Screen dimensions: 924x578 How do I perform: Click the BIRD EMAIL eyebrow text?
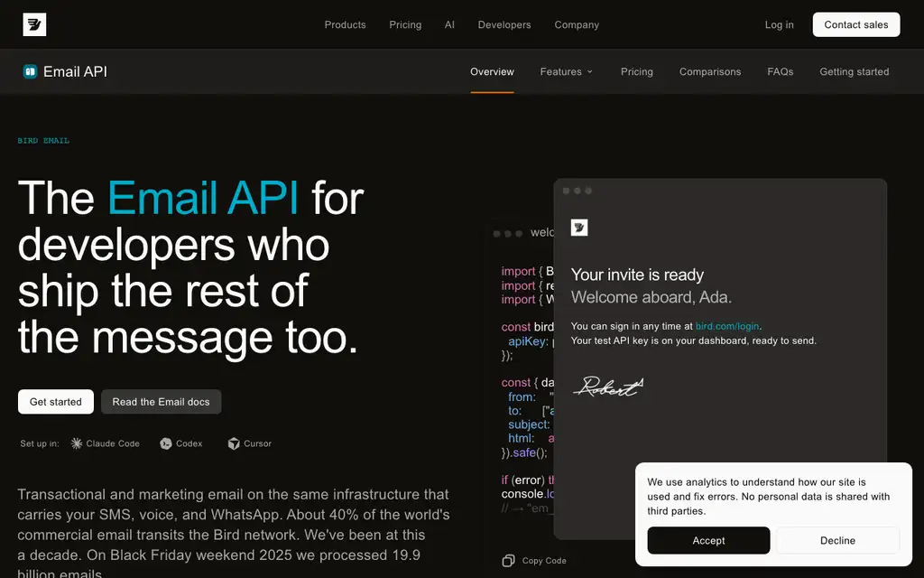pos(43,140)
